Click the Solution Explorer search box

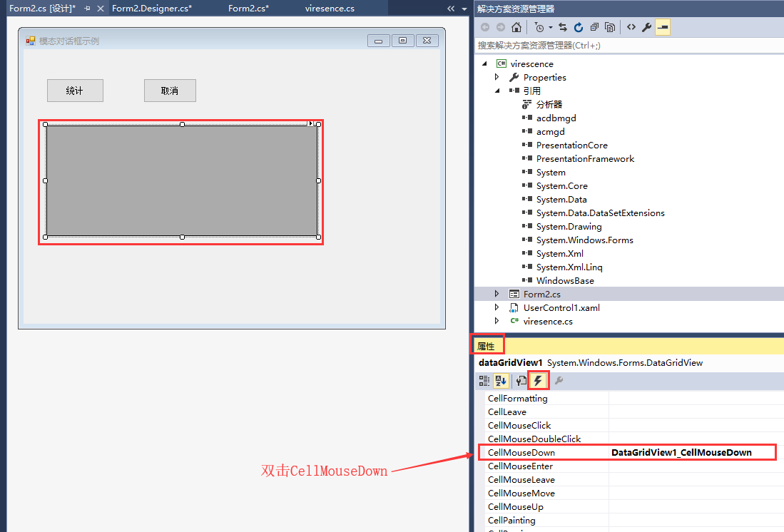pos(628,44)
